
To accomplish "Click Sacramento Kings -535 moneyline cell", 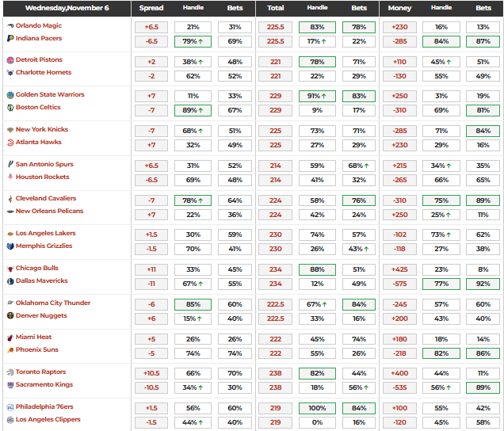I will click(x=399, y=387).
